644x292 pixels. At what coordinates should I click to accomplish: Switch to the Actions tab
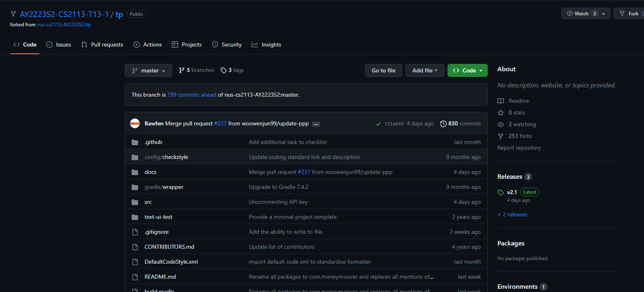[x=147, y=44]
